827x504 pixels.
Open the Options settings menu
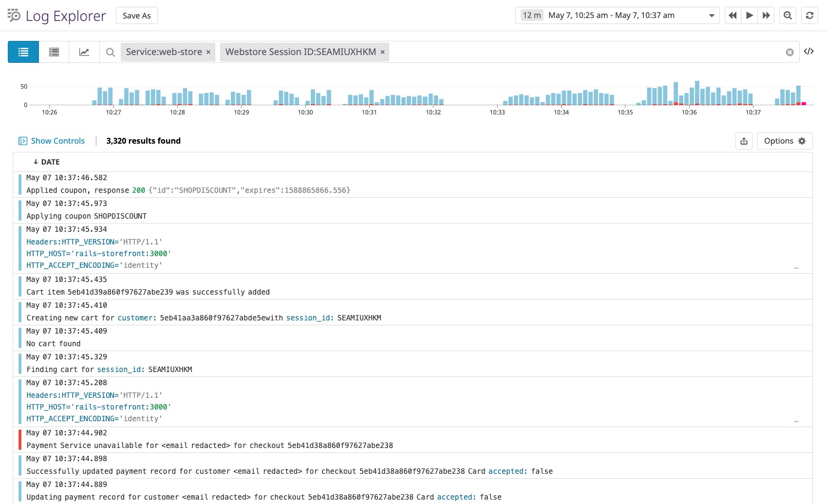pos(784,141)
